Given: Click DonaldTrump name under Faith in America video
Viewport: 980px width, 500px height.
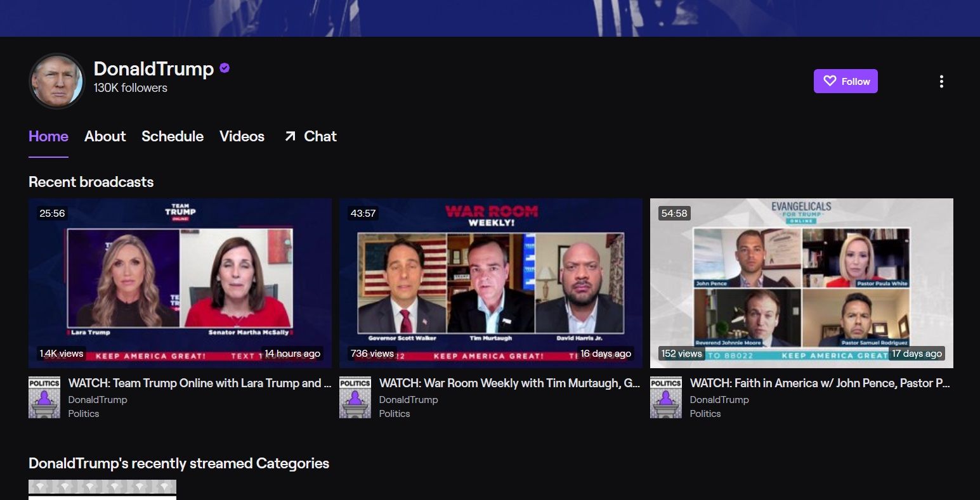Looking at the screenshot, I should 719,400.
